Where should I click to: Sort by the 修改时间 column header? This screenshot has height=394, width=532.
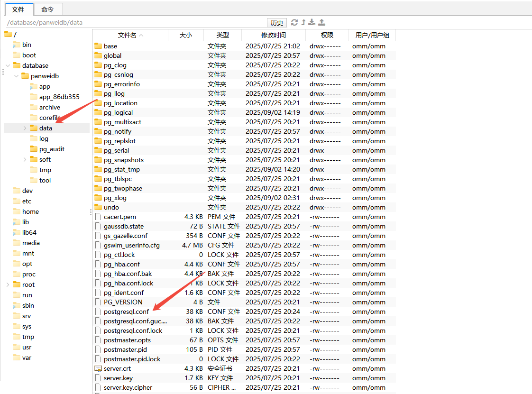[274, 35]
